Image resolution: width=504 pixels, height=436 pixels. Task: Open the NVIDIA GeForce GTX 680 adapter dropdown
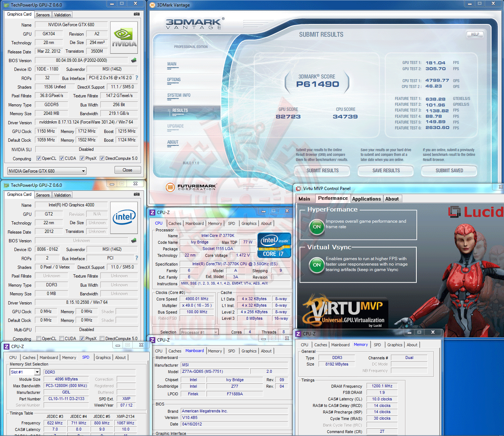47,171
